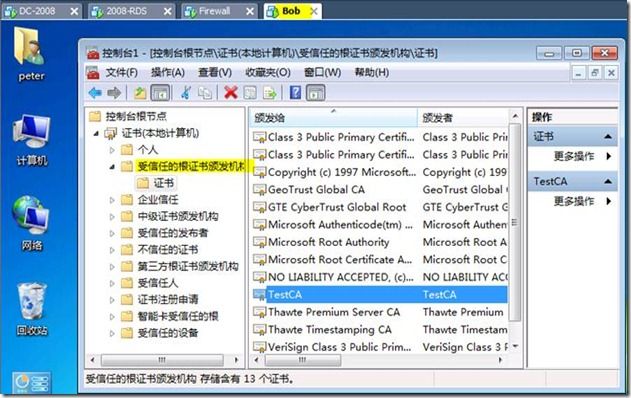Toggle the Show/Hide action pane icon
This screenshot has height=398, width=631.
(x=316, y=93)
